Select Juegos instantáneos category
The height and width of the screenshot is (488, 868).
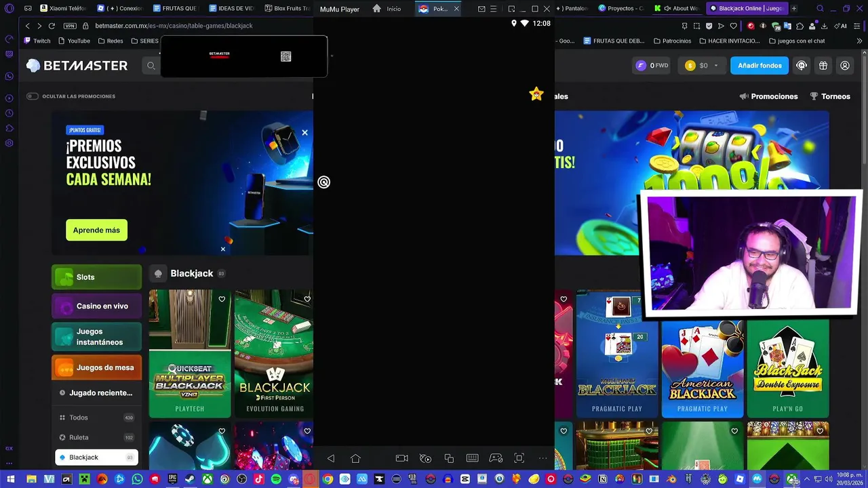pyautogui.click(x=96, y=337)
